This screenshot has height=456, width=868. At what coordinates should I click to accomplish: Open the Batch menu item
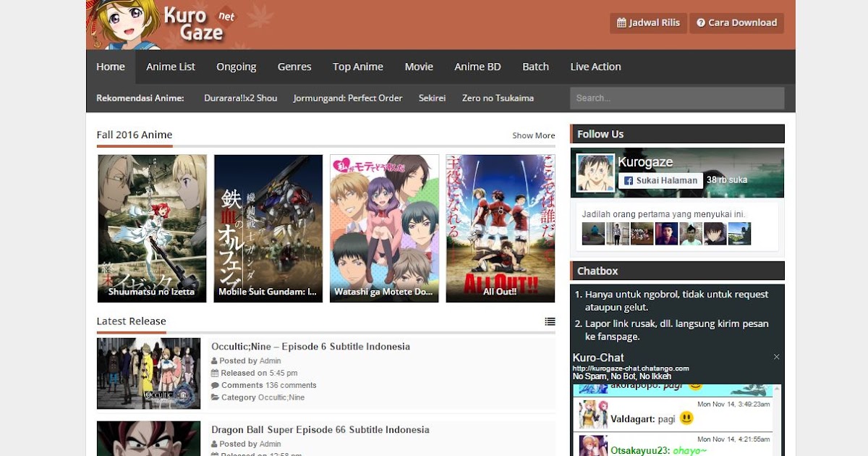[535, 67]
